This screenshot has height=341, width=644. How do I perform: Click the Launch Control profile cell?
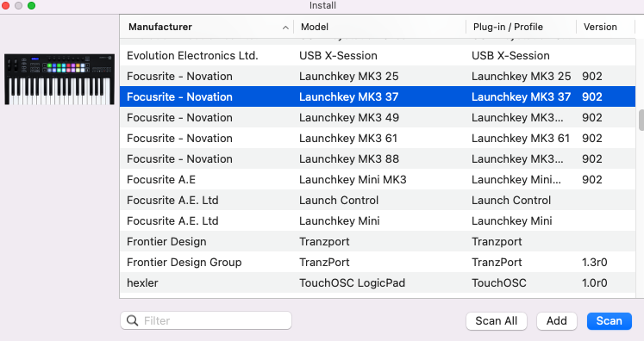point(511,201)
